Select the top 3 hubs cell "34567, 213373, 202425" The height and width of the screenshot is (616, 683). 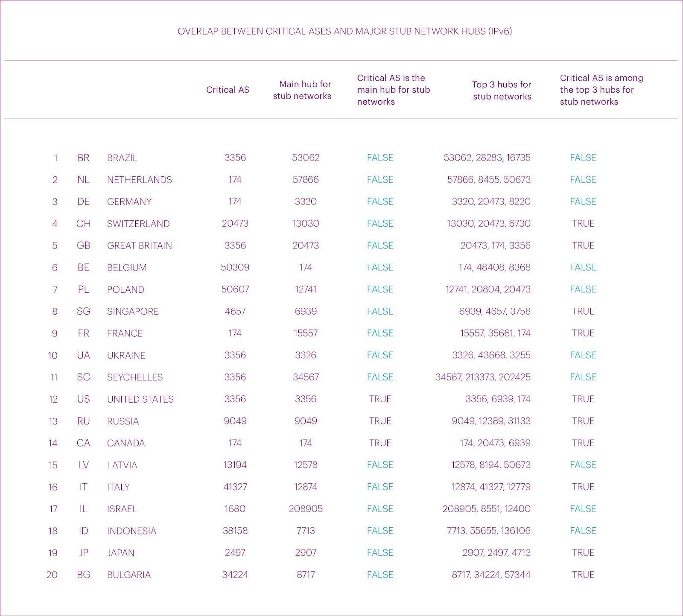[483, 377]
